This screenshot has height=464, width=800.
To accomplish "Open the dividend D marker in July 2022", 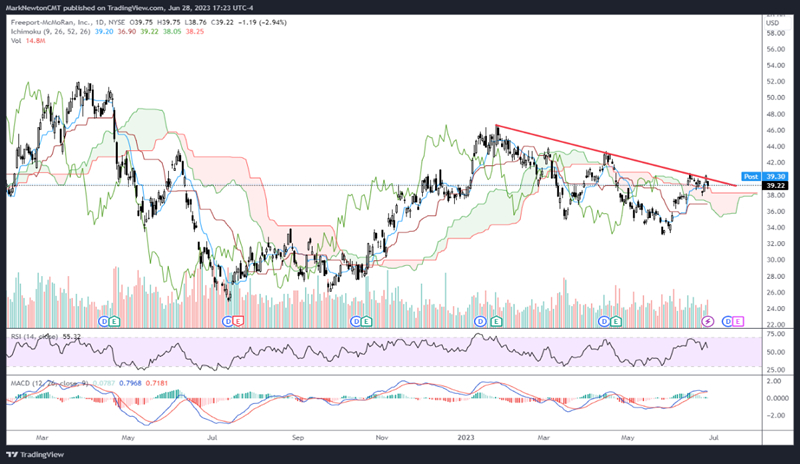I will [228, 321].
